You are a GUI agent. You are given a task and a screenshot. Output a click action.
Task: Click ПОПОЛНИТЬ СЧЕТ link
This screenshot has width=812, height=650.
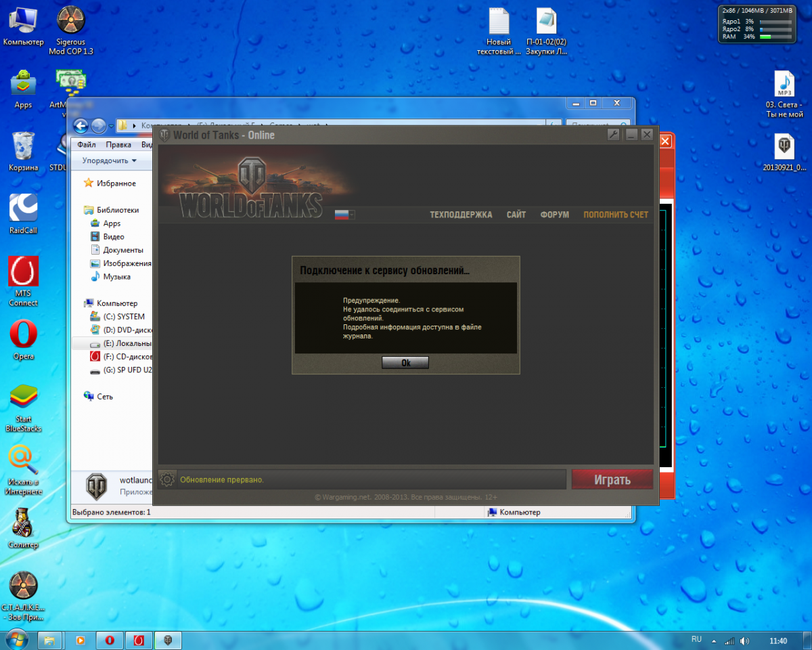[x=616, y=215]
